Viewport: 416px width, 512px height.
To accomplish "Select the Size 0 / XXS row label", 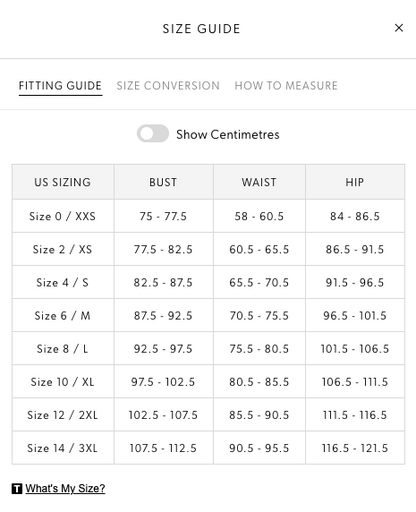I will tap(63, 216).
